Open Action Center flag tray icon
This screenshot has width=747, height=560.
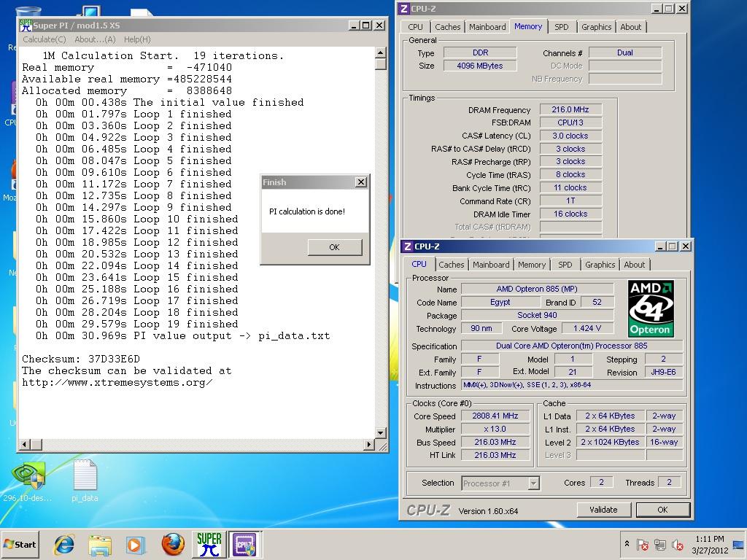click(x=642, y=544)
